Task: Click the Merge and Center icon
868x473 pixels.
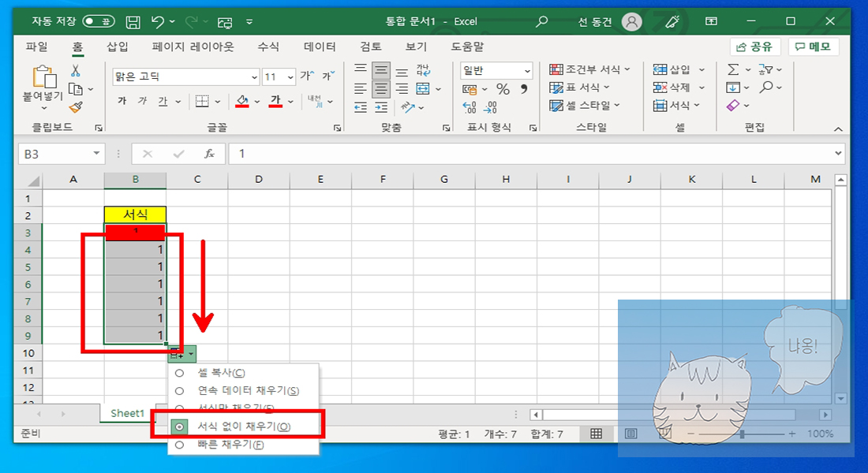Action: 423,88
